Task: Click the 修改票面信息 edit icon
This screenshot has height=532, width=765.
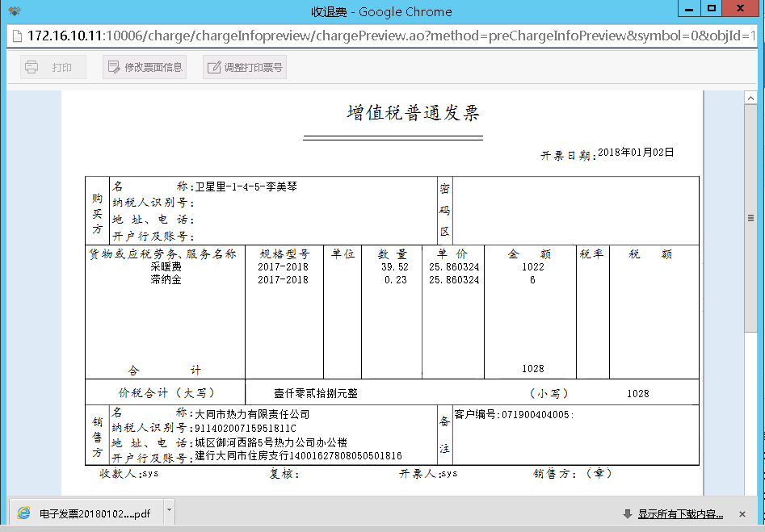Action: 114,68
